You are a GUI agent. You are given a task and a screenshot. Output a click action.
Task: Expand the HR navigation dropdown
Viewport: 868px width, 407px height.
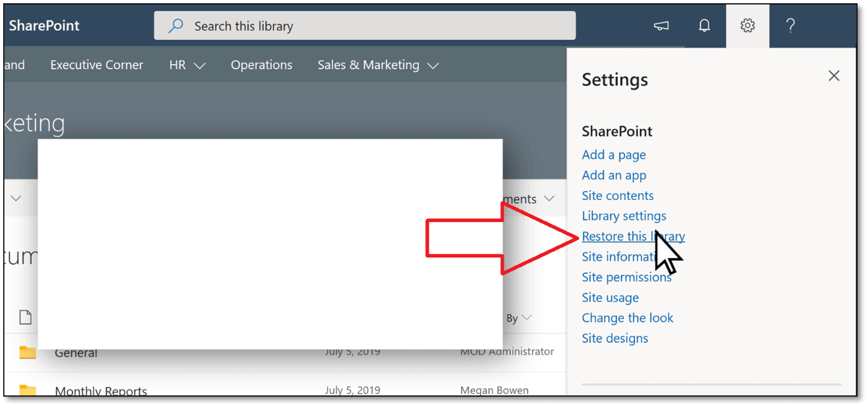[200, 66]
